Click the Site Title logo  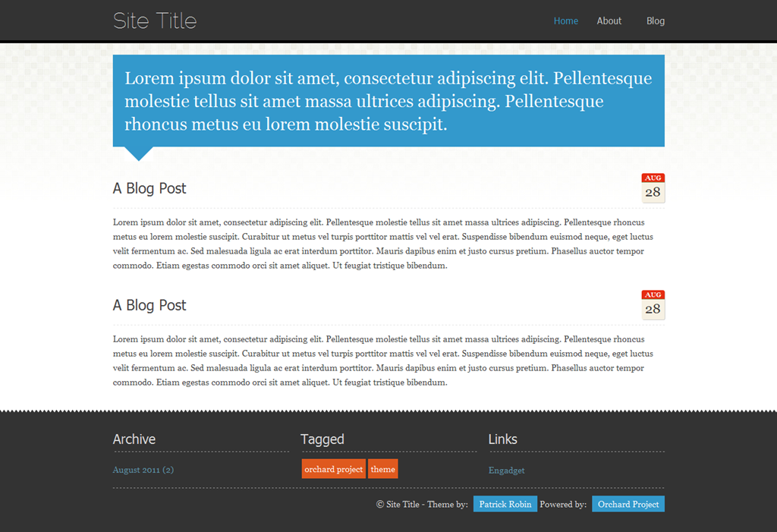(155, 20)
